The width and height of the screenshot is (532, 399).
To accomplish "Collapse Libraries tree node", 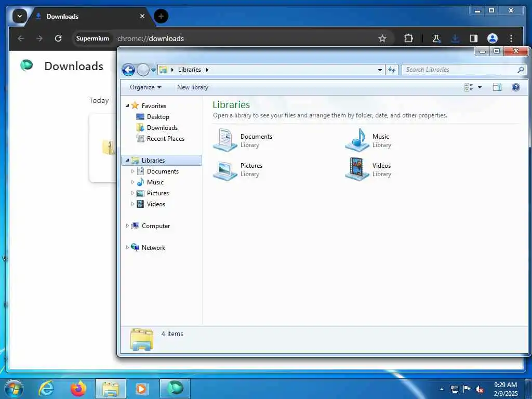I will (127, 160).
